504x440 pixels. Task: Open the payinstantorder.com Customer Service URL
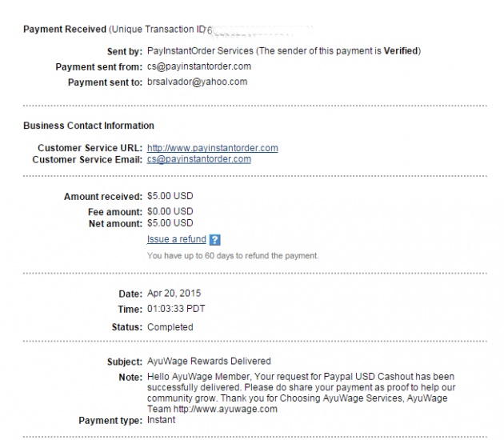click(x=213, y=148)
